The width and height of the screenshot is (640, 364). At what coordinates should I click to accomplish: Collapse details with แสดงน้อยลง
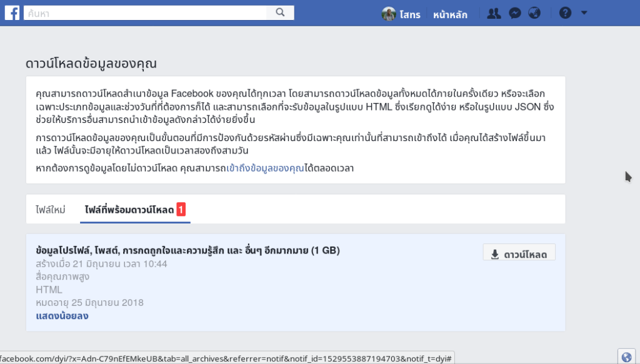[x=62, y=316]
